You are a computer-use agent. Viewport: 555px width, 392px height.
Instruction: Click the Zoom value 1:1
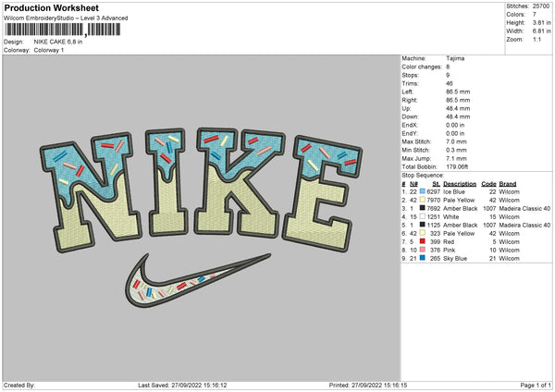point(536,39)
